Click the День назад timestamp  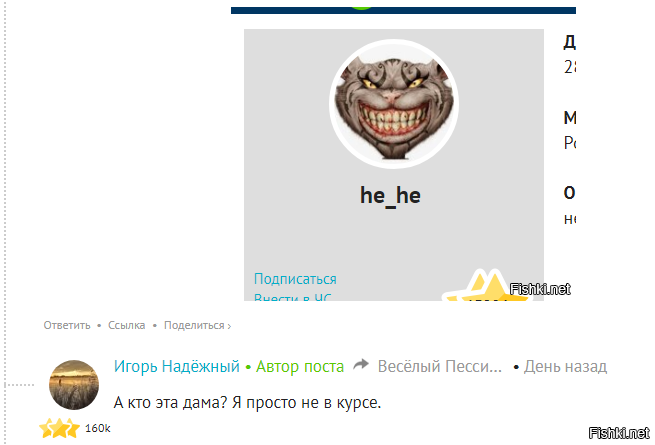[565, 366]
